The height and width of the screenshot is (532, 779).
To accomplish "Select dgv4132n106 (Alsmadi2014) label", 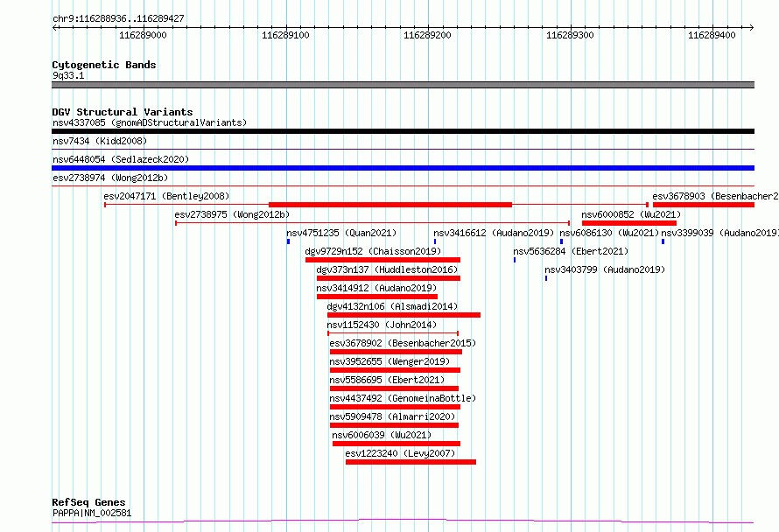I will click(x=392, y=306).
